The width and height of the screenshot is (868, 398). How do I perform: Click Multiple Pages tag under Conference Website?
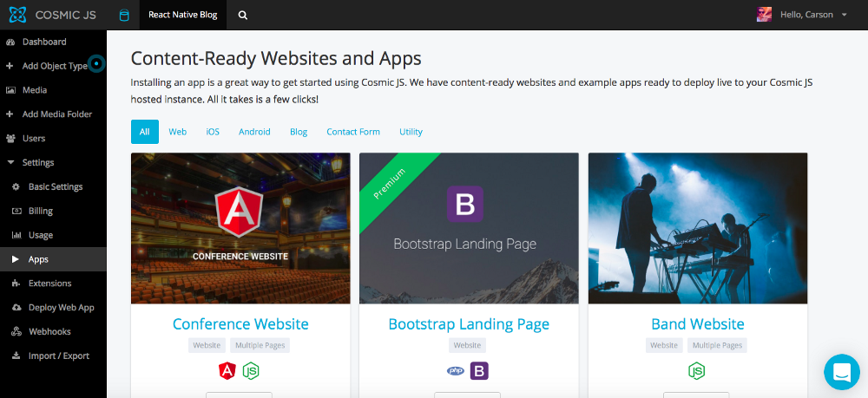click(260, 345)
